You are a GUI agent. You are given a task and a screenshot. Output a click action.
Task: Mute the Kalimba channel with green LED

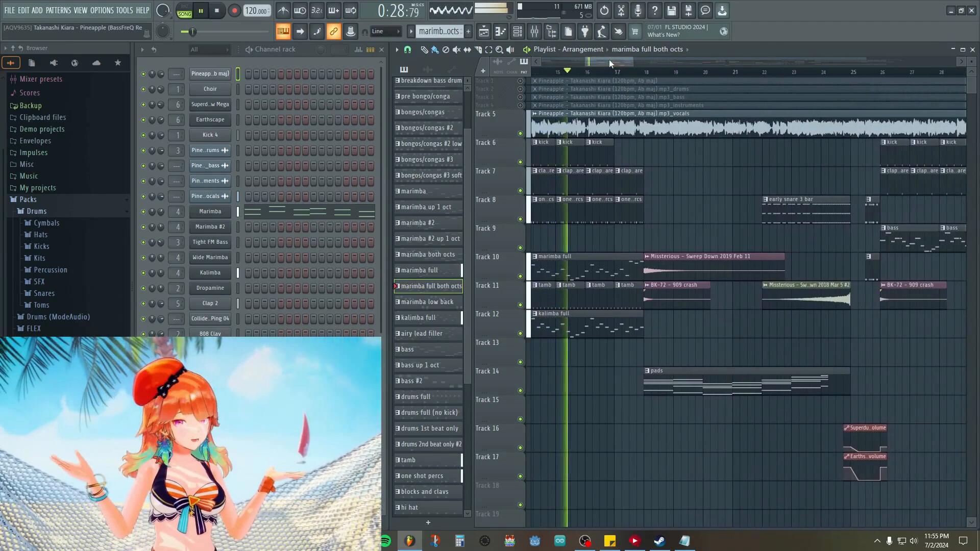point(143,273)
